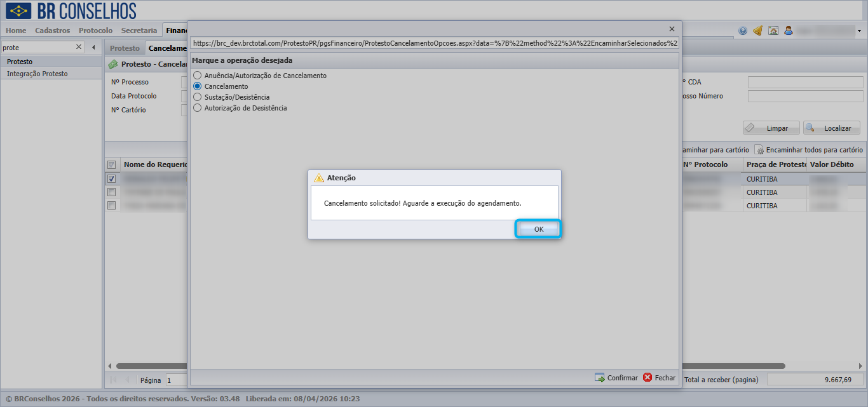This screenshot has width=868, height=407.
Task: Select Autorização de Desistência radio option
Action: tap(197, 108)
